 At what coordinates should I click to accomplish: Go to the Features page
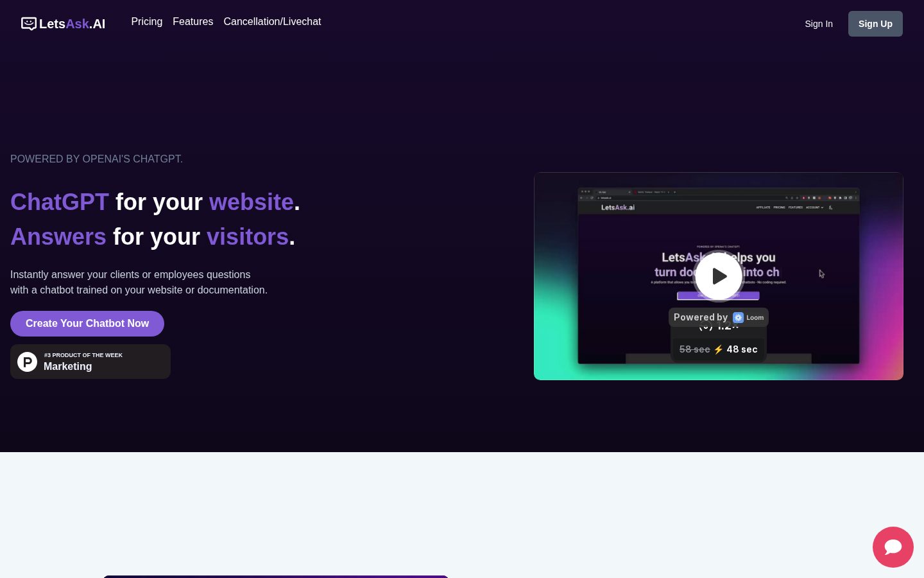(193, 22)
